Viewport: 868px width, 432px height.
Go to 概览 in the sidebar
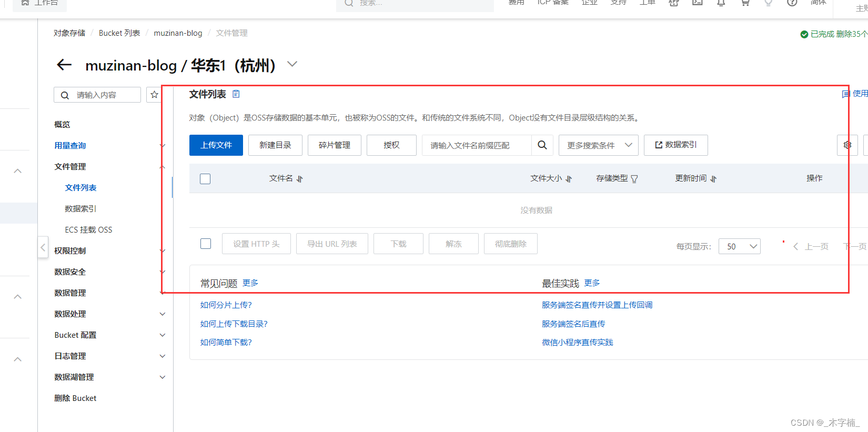[x=62, y=125]
